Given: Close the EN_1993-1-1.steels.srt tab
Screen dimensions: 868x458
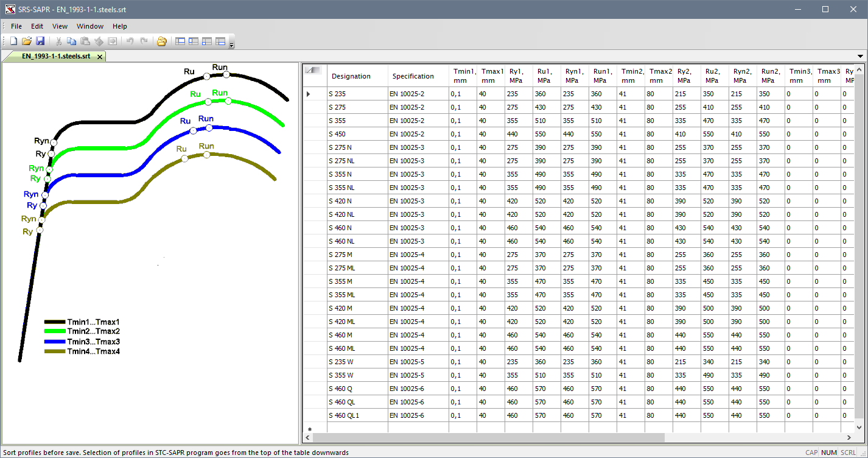Looking at the screenshot, I should pyautogui.click(x=100, y=56).
